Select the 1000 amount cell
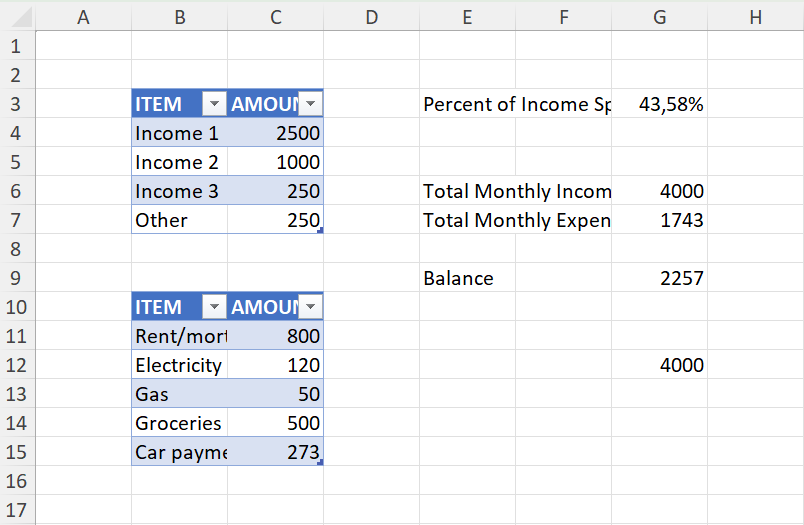 (x=275, y=162)
